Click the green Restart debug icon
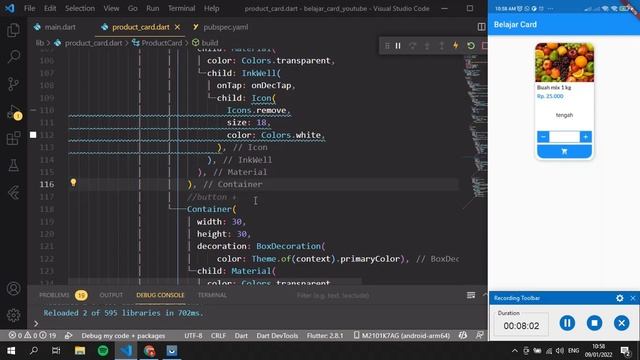The height and width of the screenshot is (360, 640). point(471,46)
